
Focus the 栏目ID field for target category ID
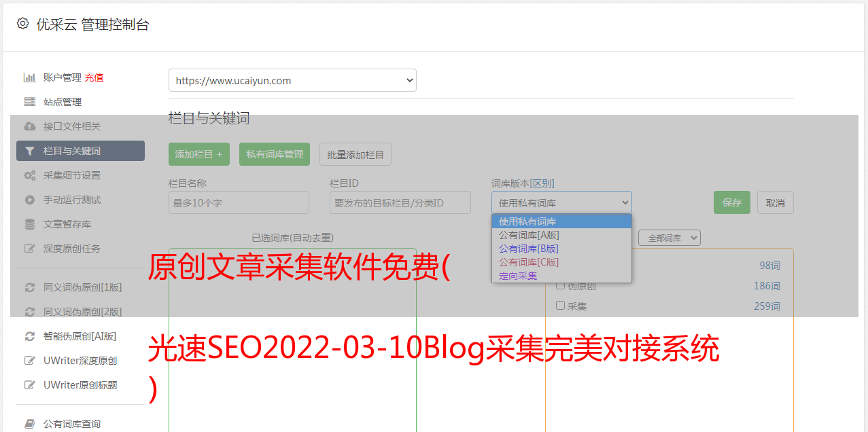pos(400,202)
